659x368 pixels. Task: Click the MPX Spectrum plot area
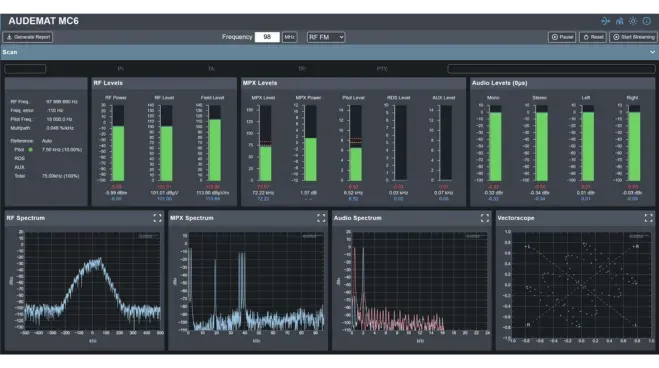(256, 281)
